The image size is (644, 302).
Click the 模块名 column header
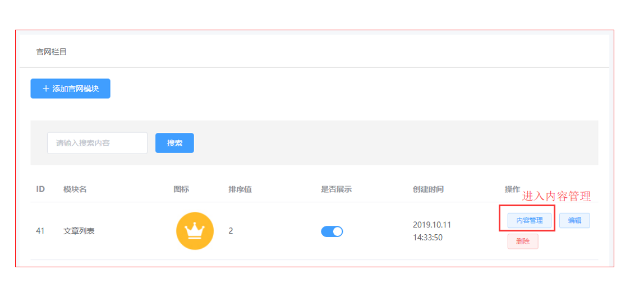tap(75, 189)
